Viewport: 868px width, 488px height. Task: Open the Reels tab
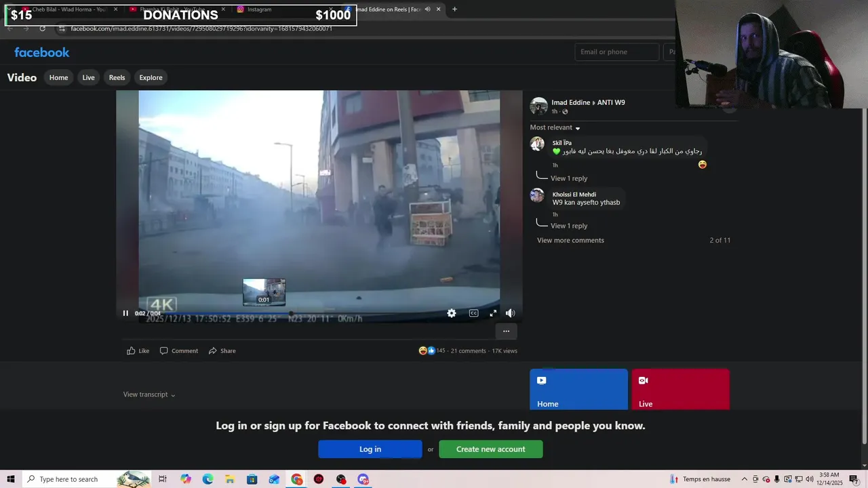[x=117, y=77]
